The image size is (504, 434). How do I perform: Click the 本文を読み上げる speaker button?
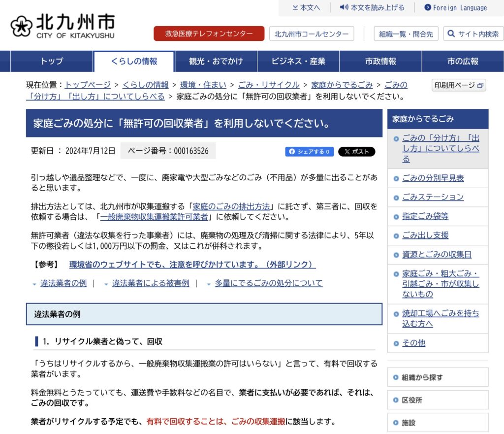click(372, 7)
